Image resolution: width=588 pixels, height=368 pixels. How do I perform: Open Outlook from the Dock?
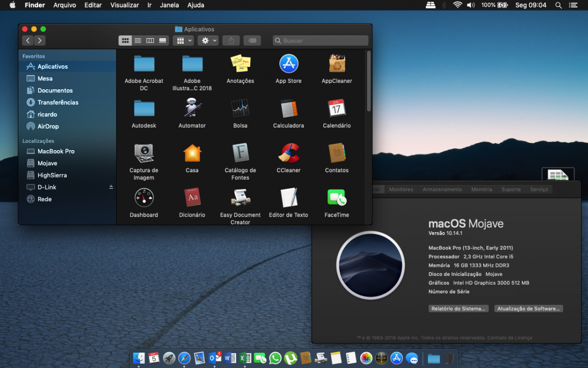[215, 358]
